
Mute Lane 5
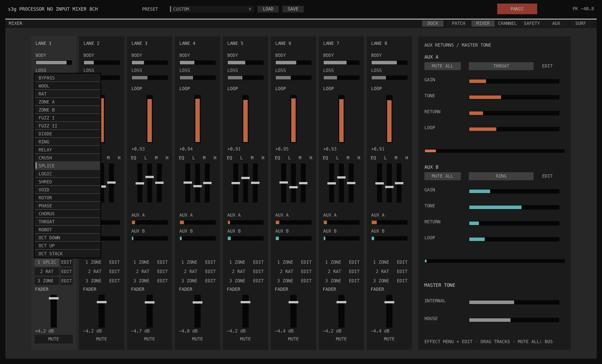coord(245,339)
